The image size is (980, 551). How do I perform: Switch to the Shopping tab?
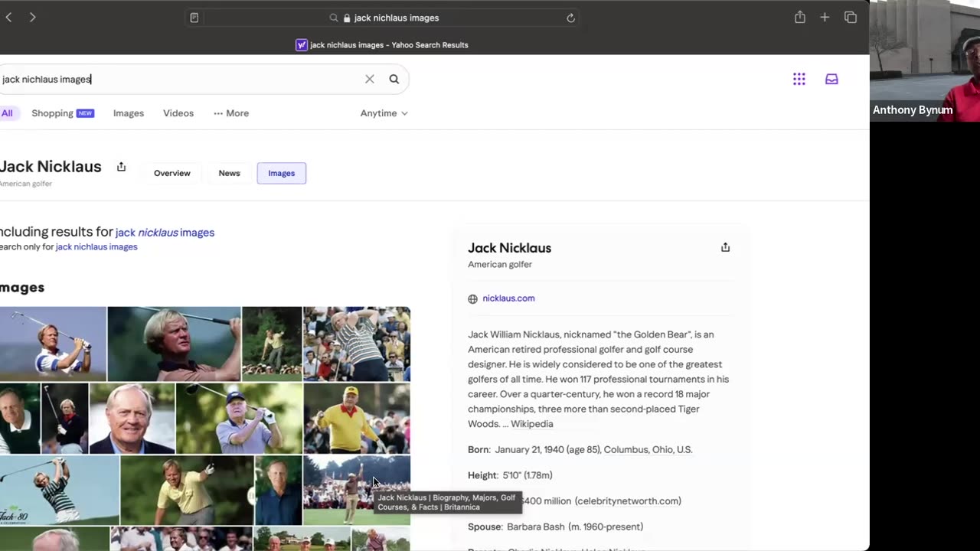63,113
